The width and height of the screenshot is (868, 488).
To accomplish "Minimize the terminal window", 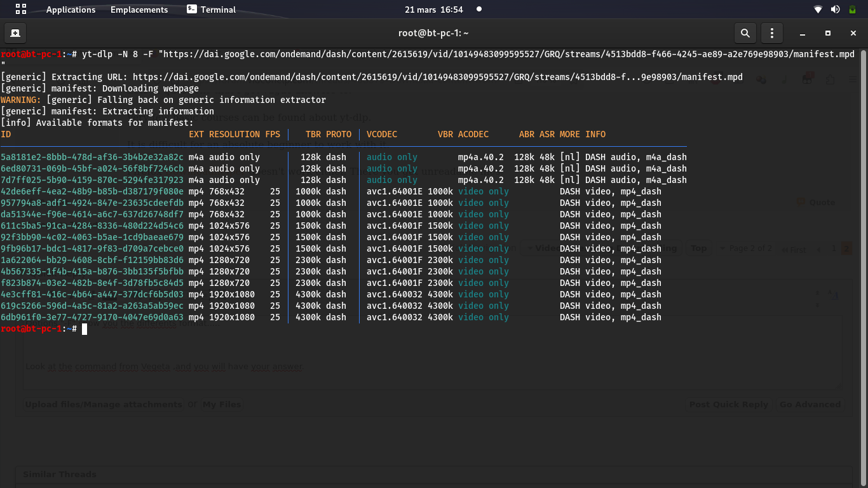I will click(803, 33).
